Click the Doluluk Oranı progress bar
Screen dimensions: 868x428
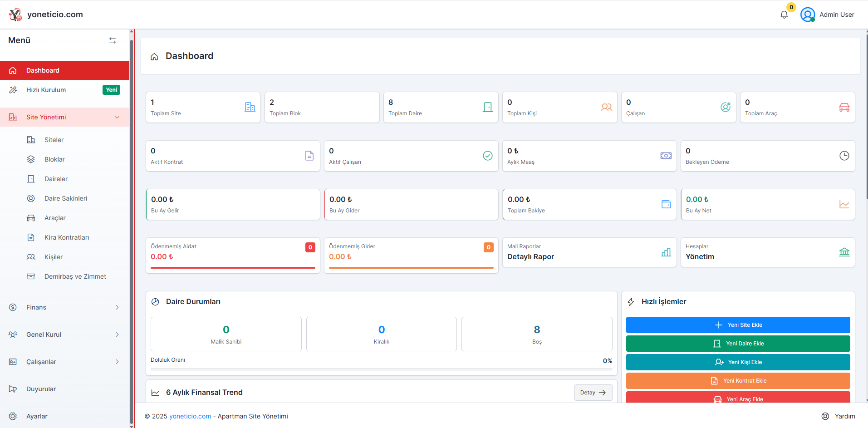click(381, 369)
